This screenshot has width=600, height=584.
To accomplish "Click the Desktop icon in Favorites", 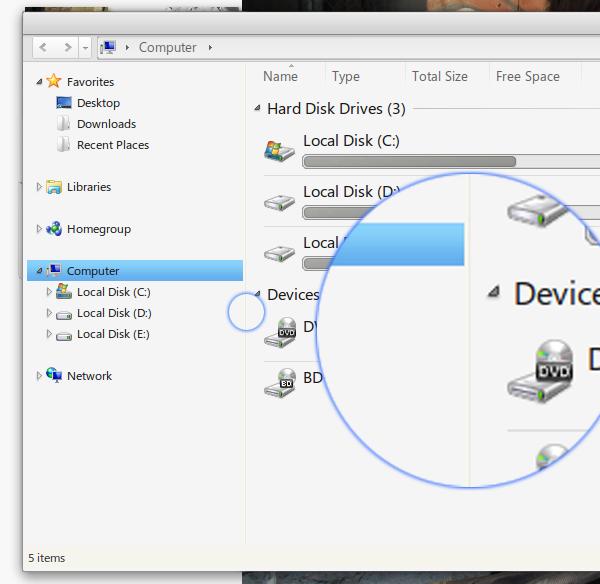I will pos(64,103).
